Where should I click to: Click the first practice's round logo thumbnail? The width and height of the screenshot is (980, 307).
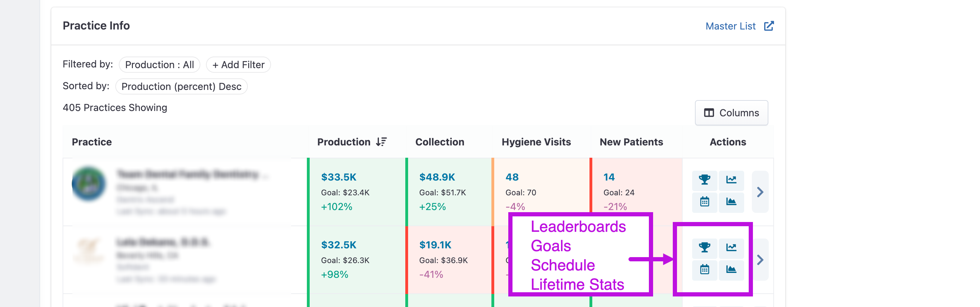tap(89, 183)
